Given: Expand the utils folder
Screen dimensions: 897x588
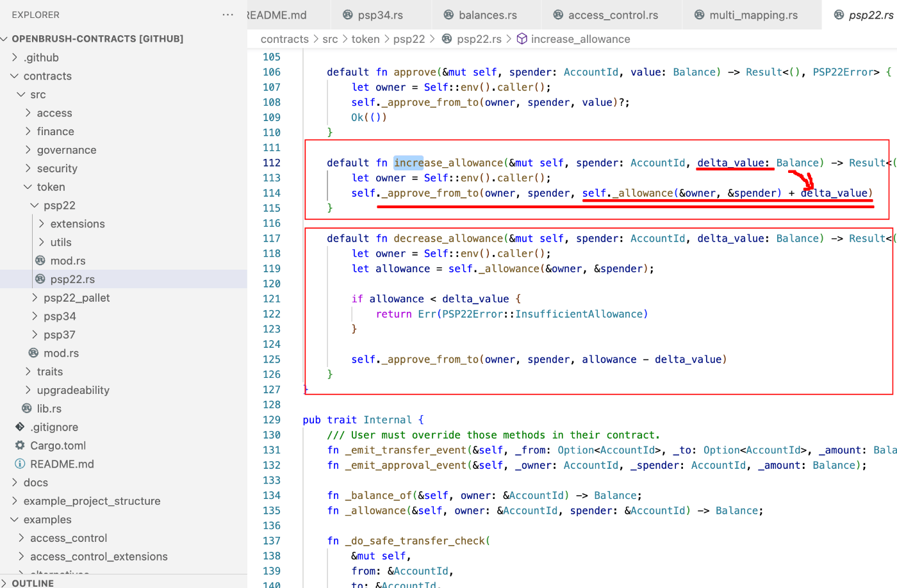Looking at the screenshot, I should (42, 243).
